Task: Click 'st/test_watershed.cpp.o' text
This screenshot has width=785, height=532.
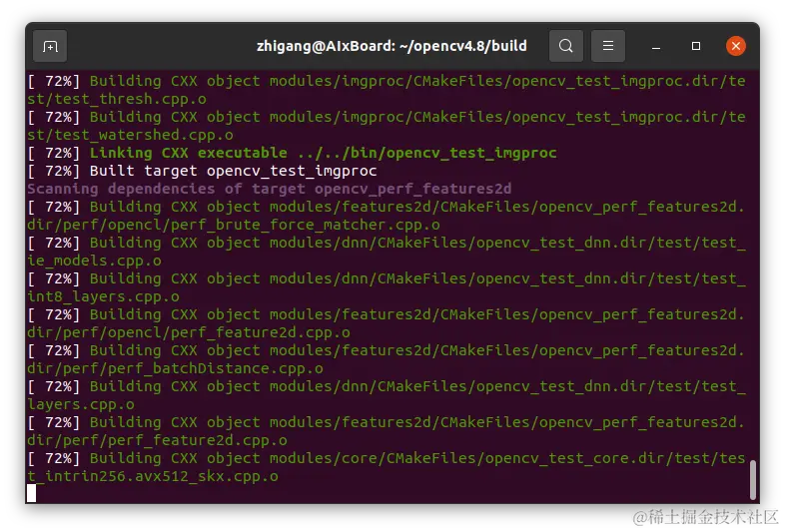Action: click(130, 135)
